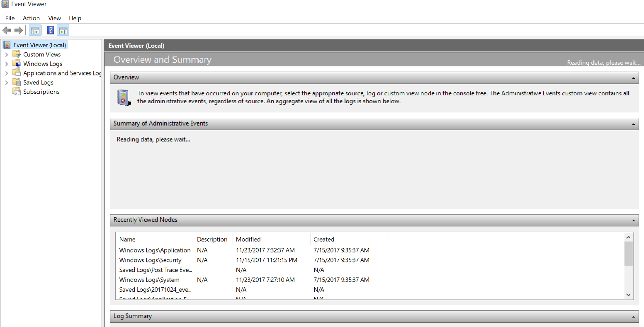Collapse the Recently Viewed Nodes section
This screenshot has height=327, width=644.
[x=633, y=220]
